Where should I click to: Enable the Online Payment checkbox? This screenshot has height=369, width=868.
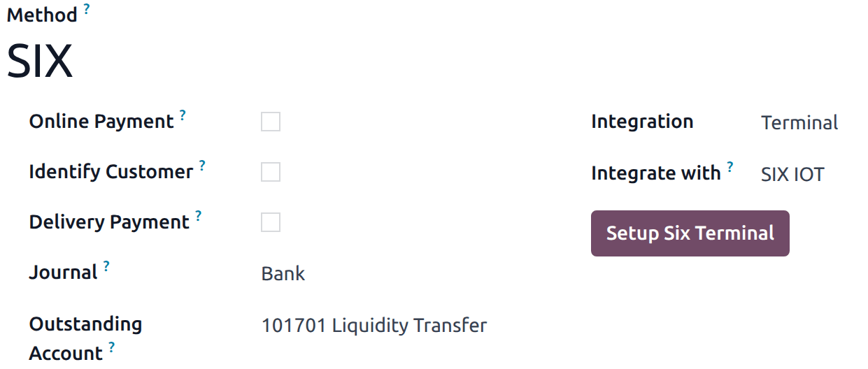pos(271,122)
